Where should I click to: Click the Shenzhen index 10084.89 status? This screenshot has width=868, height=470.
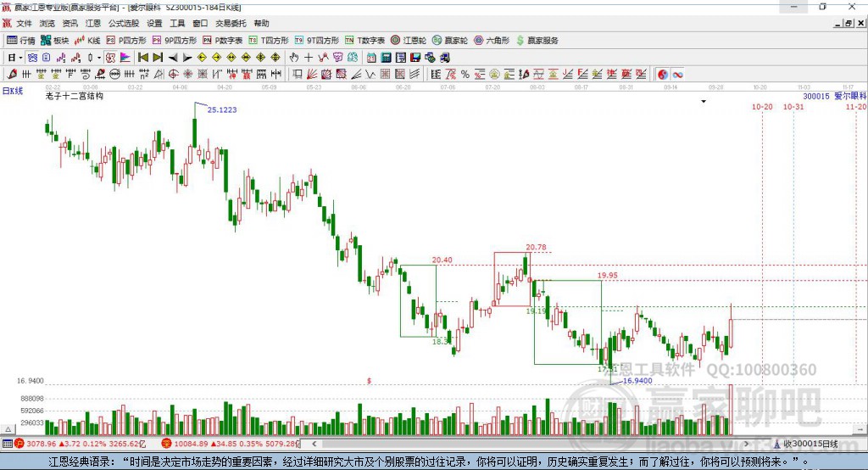231,444
